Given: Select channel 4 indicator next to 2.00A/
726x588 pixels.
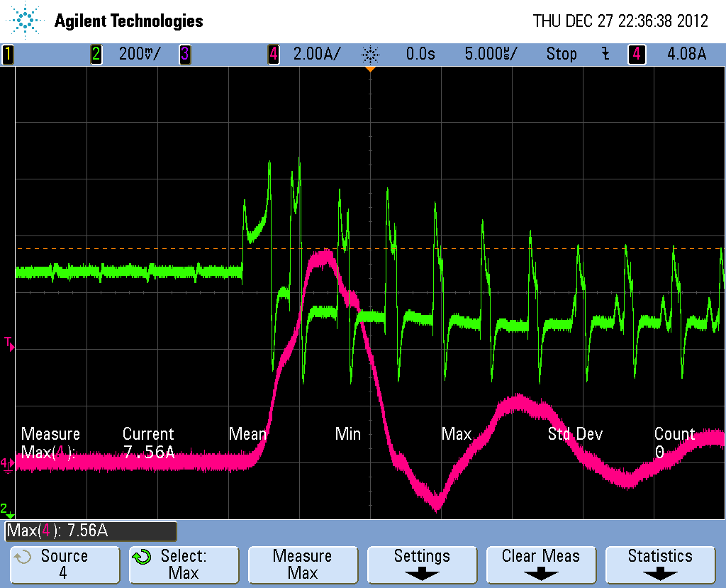Looking at the screenshot, I should [274, 54].
